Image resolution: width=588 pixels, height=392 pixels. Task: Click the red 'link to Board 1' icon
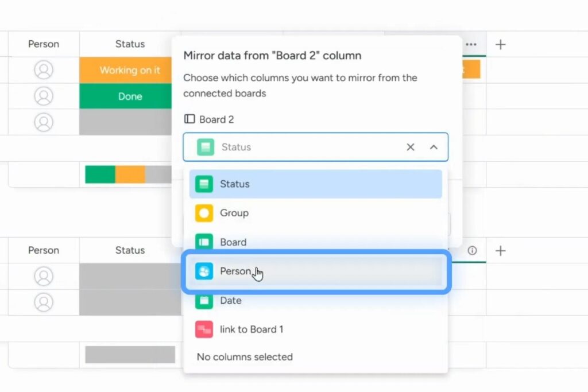click(205, 329)
